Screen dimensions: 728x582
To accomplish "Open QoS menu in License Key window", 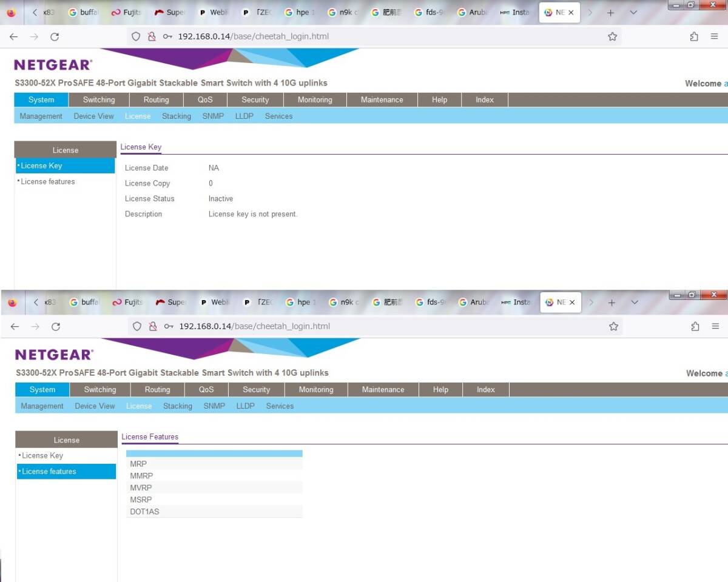I will pos(205,100).
